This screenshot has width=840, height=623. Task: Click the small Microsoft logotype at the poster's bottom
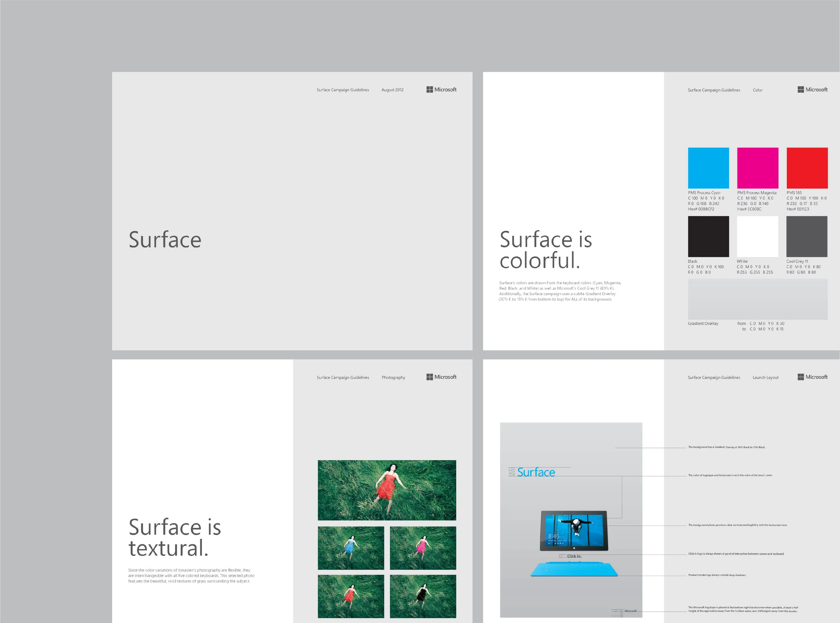click(630, 611)
